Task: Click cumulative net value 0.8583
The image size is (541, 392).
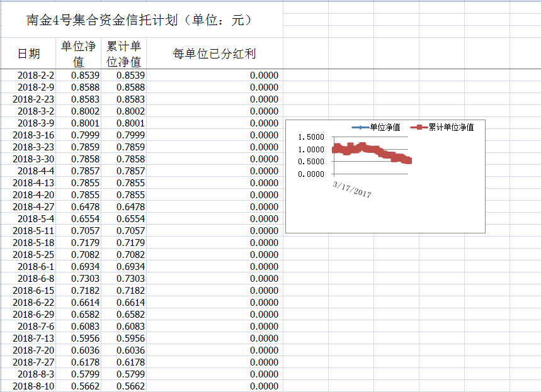Action: (x=123, y=99)
